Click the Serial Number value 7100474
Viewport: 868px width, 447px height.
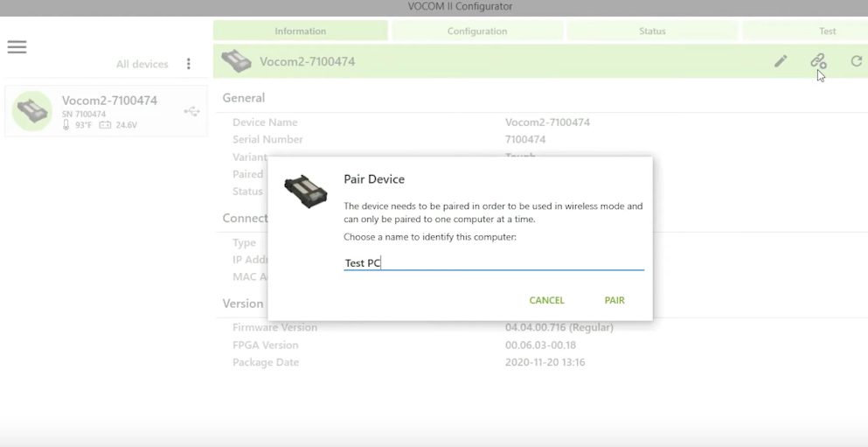(525, 140)
